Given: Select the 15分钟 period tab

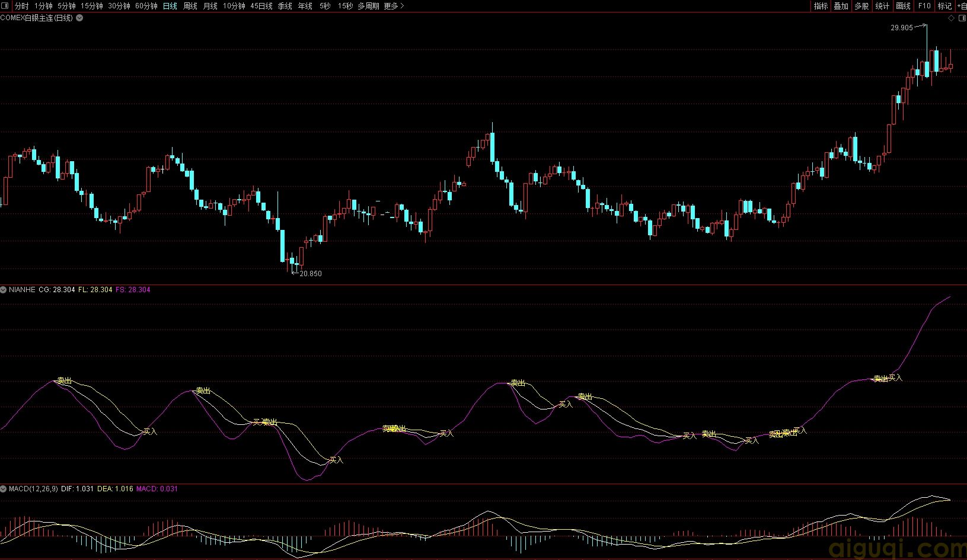Looking at the screenshot, I should pos(91,6).
